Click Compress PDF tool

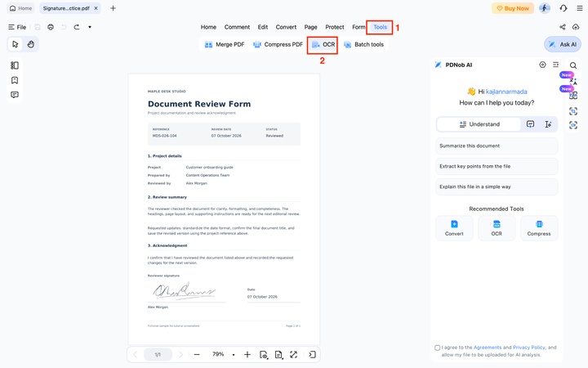[278, 44]
